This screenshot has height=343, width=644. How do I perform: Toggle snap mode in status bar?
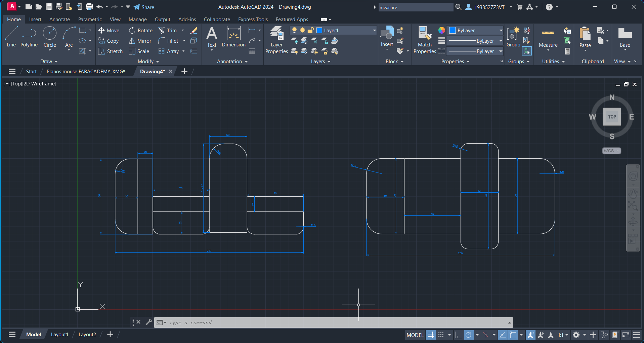[441, 335]
